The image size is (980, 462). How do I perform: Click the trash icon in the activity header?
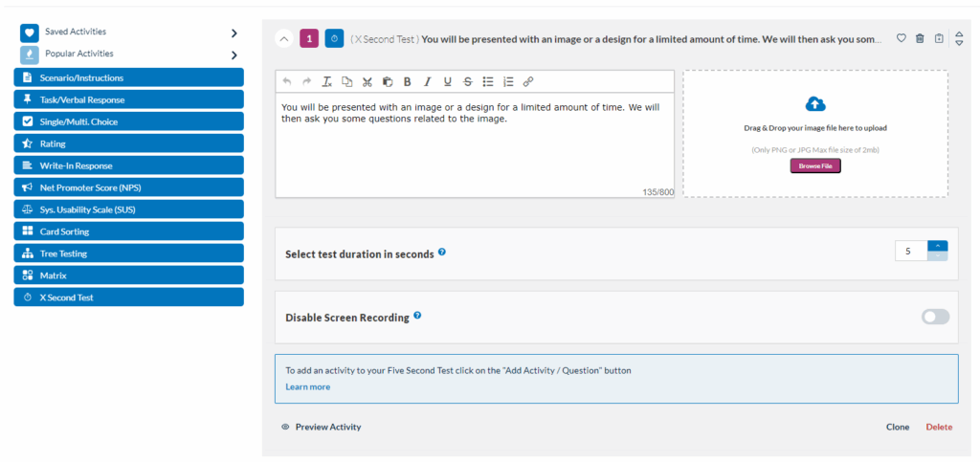(x=920, y=38)
